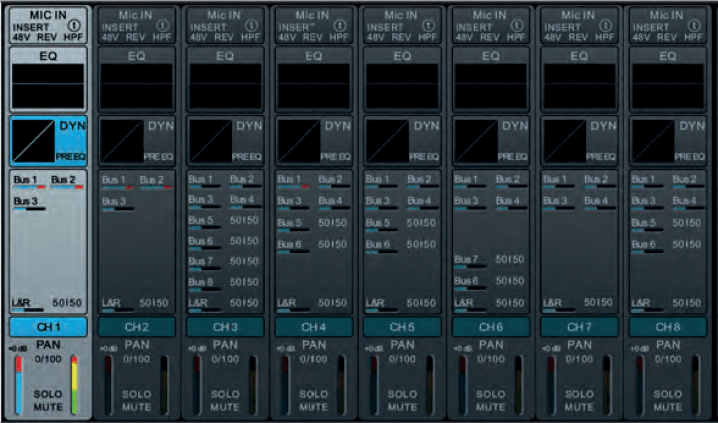The width and height of the screenshot is (718, 423).
Task: Click the CH1 output level meter
Action: tap(74, 385)
